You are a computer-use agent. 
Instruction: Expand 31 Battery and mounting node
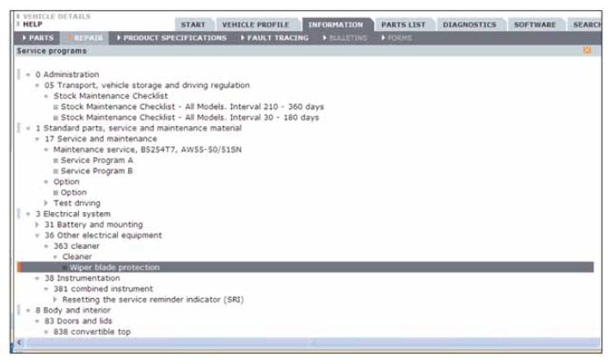[37, 224]
